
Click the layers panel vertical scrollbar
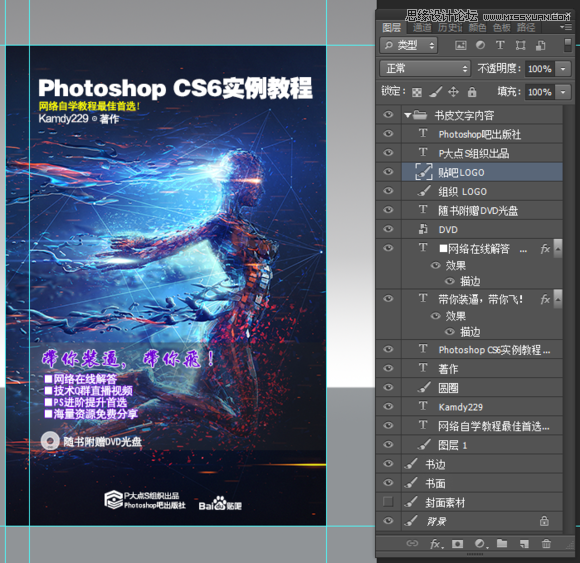[x=569, y=318]
